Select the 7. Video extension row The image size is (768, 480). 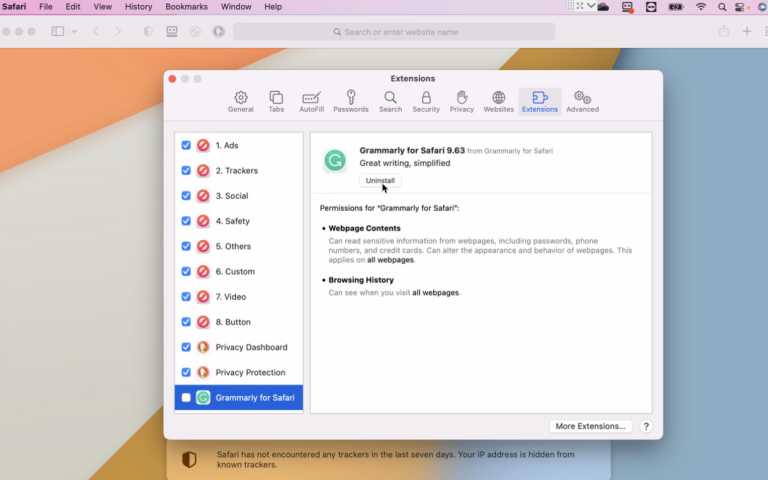239,296
